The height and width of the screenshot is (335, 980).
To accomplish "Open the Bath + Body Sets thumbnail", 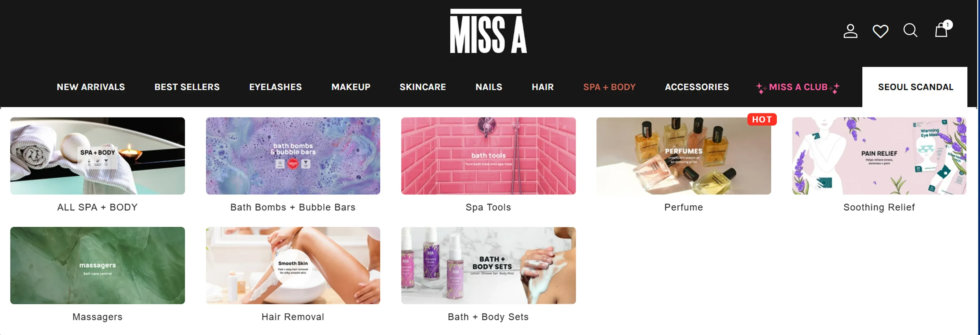I will [x=488, y=265].
